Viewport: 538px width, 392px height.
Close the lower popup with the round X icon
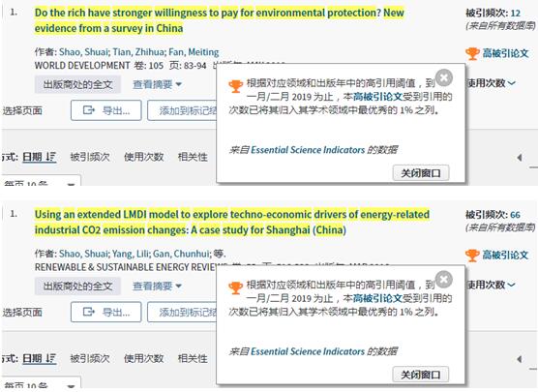pos(444,279)
